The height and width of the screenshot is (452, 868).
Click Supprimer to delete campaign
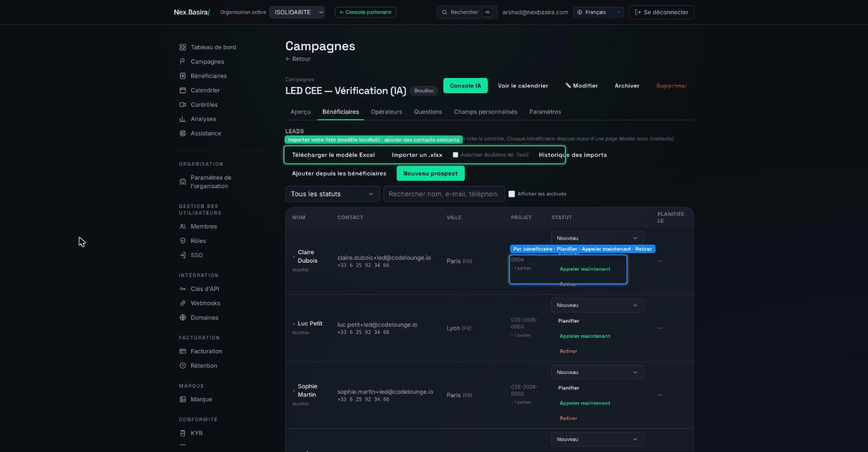click(x=671, y=86)
